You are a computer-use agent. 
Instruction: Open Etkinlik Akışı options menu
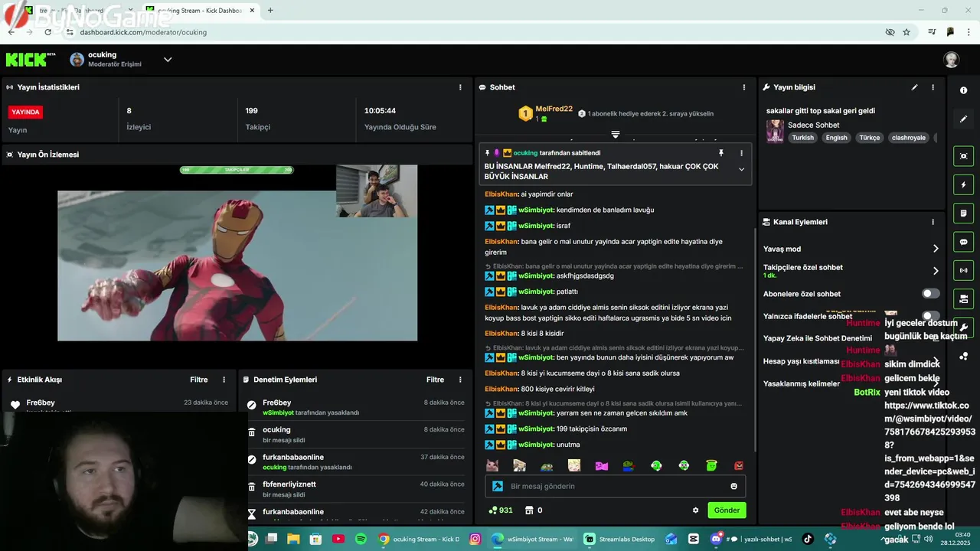[224, 380]
